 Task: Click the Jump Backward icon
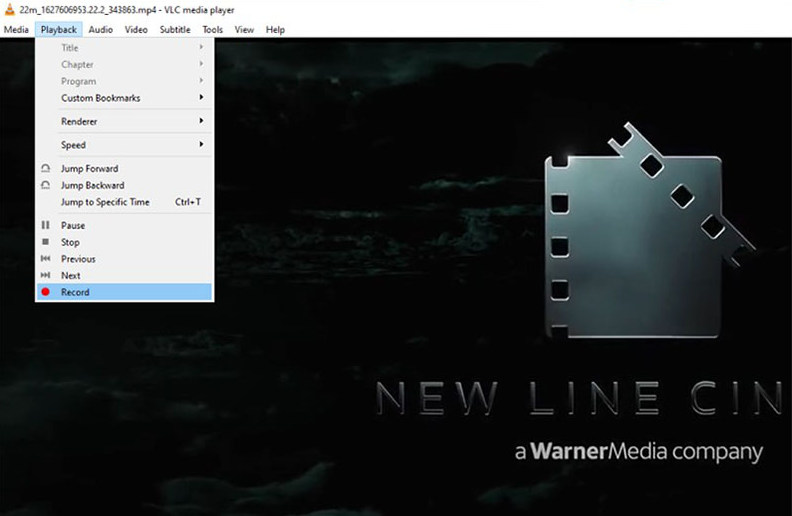pyautogui.click(x=45, y=185)
